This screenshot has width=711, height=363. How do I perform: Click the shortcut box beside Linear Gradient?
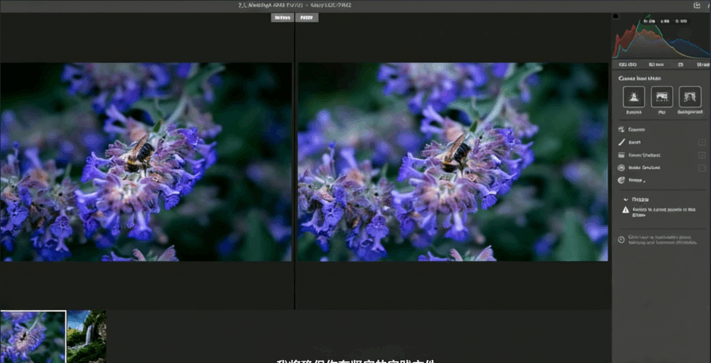pos(702,155)
